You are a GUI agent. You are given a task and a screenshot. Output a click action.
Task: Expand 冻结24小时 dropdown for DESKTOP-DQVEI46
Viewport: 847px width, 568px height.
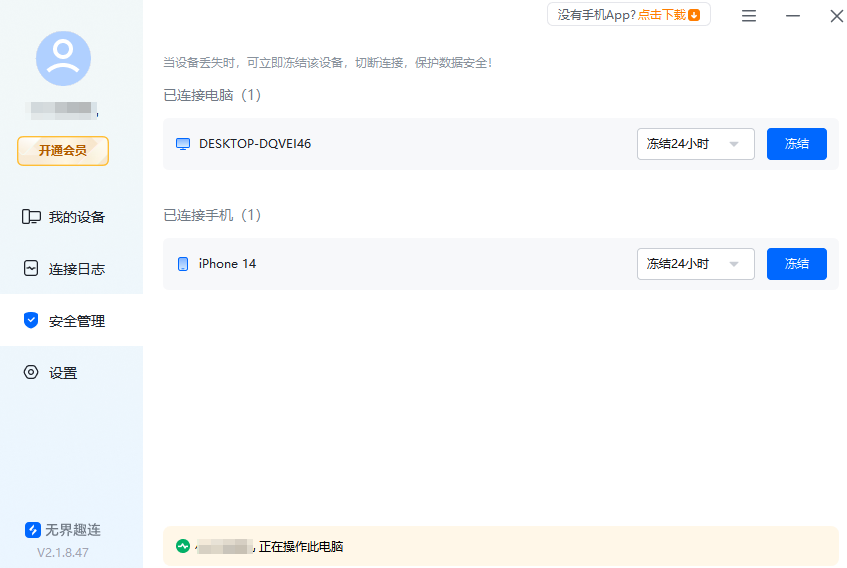click(696, 144)
